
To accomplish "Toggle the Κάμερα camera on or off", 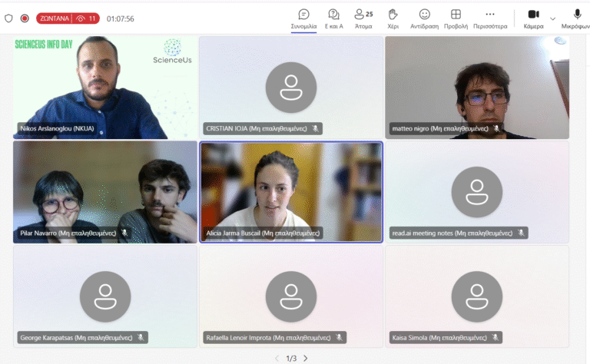I will pos(533,18).
